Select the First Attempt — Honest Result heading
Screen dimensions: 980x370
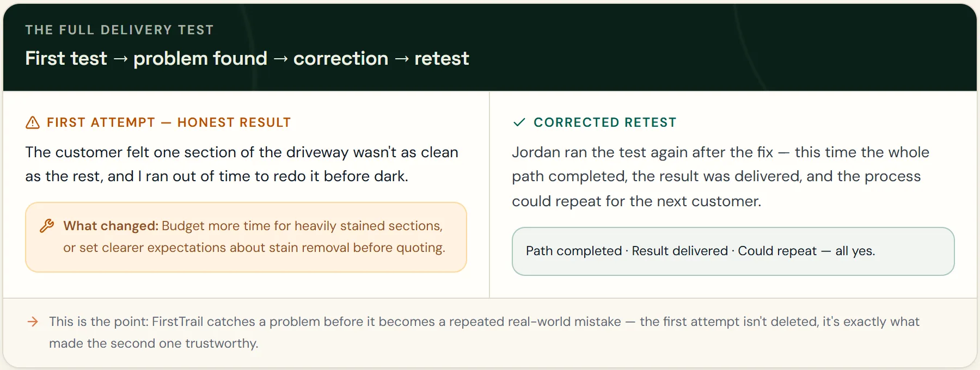click(169, 122)
